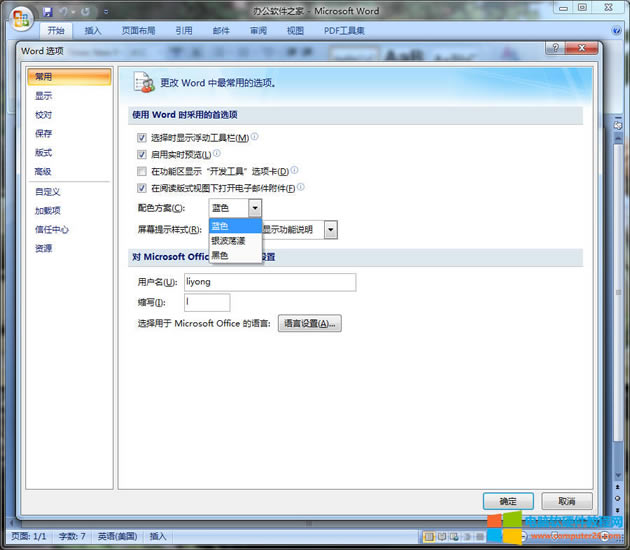Viewport: 630px width, 550px height.
Task: Open the 邮件 ribbon tab
Action: (x=221, y=31)
